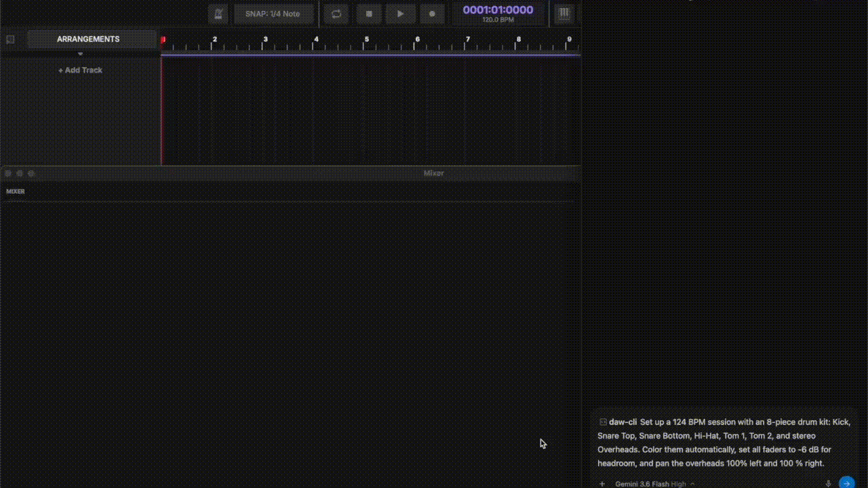The width and height of the screenshot is (868, 488).
Task: Activate microphone voice input
Action: 828,484
